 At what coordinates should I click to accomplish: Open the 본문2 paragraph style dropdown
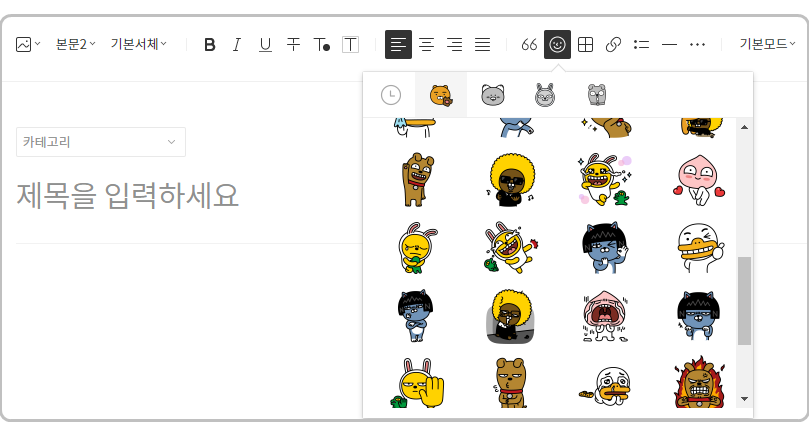click(x=75, y=44)
